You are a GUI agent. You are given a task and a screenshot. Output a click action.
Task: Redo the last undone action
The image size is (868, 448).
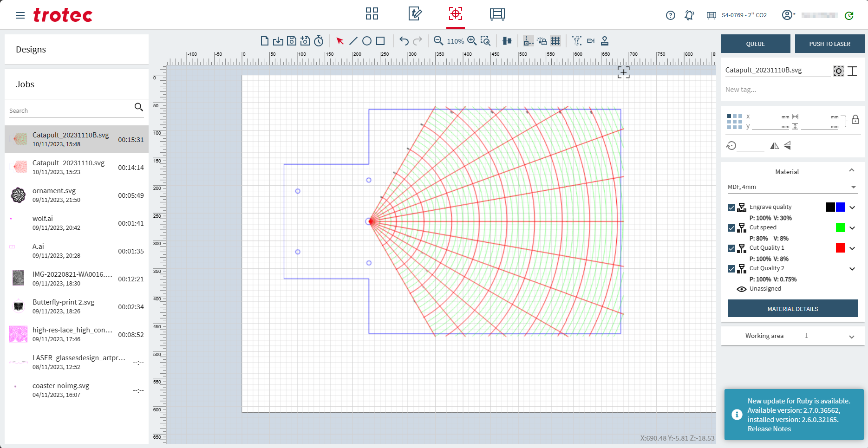[x=418, y=41]
